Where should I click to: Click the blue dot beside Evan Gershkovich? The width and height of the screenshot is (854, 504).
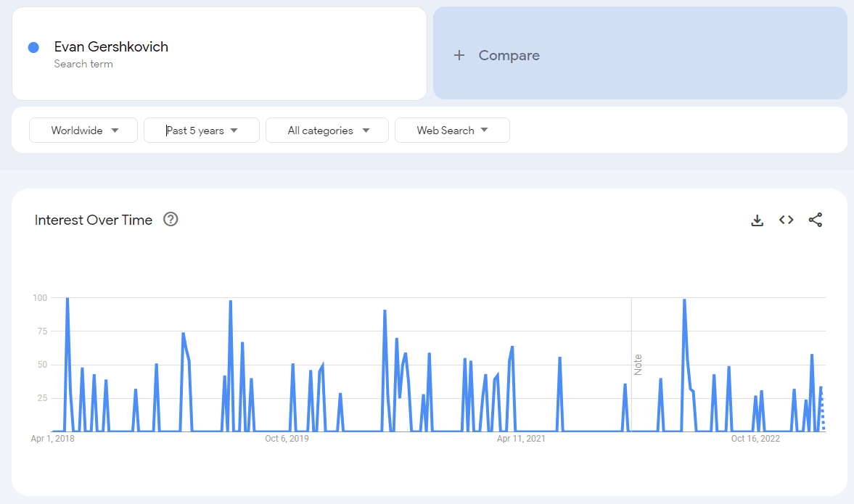[x=33, y=48]
